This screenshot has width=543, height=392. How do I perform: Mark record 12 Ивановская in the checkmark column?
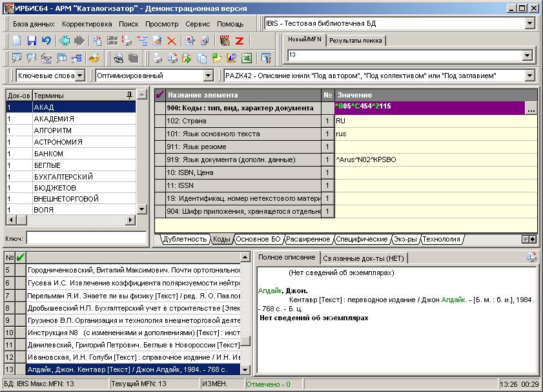point(21,357)
